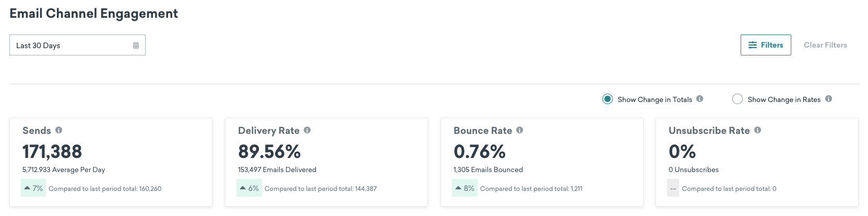This screenshot has width=868, height=216.
Task: Click info icon after Show Change in Rates
Action: coord(828,99)
